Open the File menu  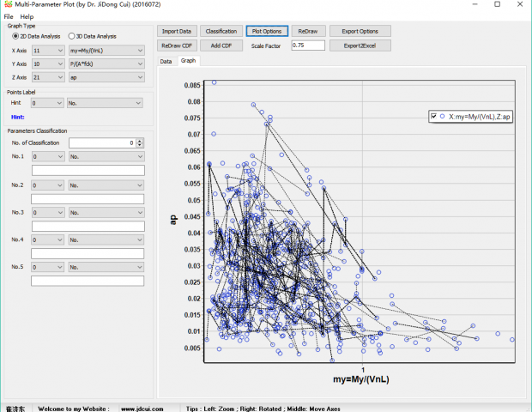tap(9, 16)
